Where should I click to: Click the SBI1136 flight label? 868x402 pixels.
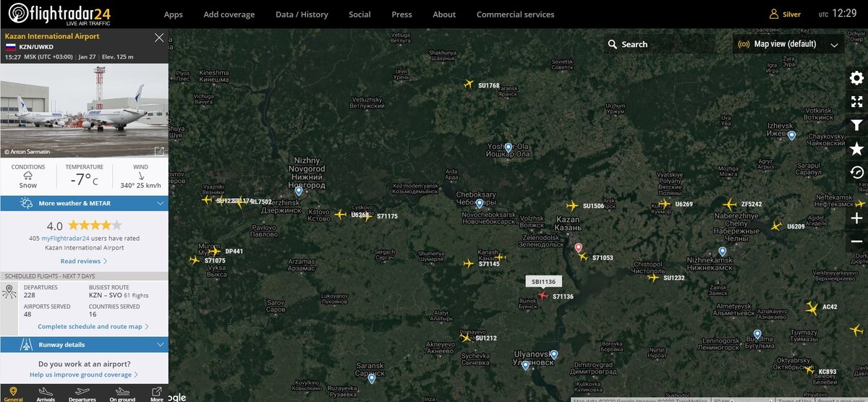coord(544,281)
